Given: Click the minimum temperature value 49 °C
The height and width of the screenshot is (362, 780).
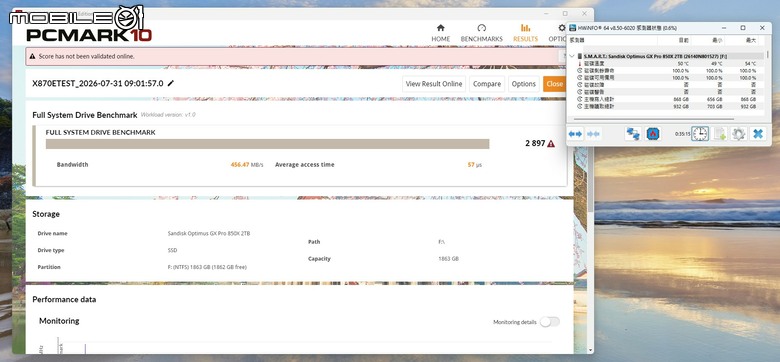Looking at the screenshot, I should click(x=716, y=64).
